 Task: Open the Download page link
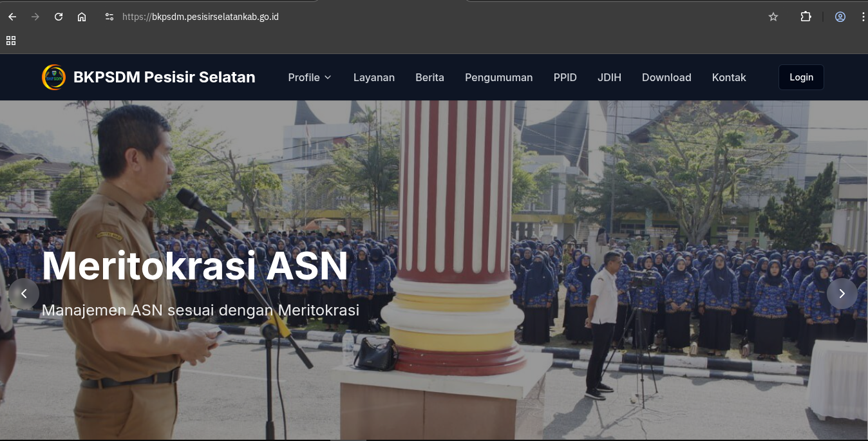pos(666,77)
